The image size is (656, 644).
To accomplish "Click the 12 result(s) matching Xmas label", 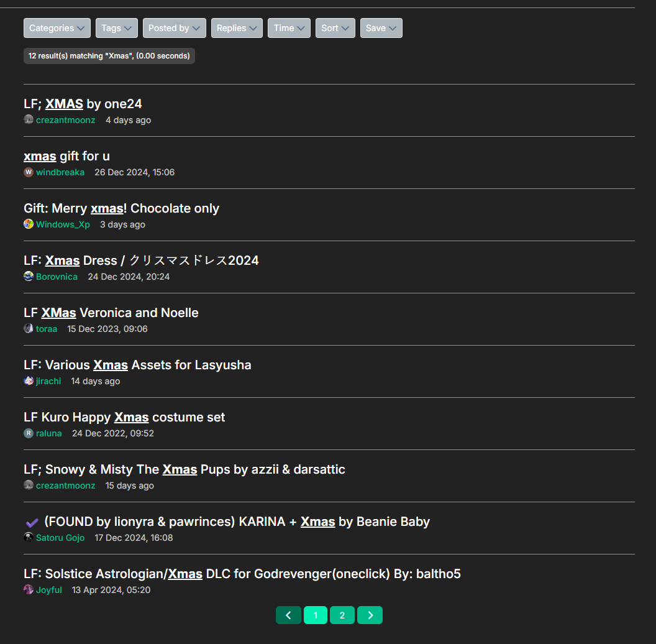I will (x=109, y=56).
